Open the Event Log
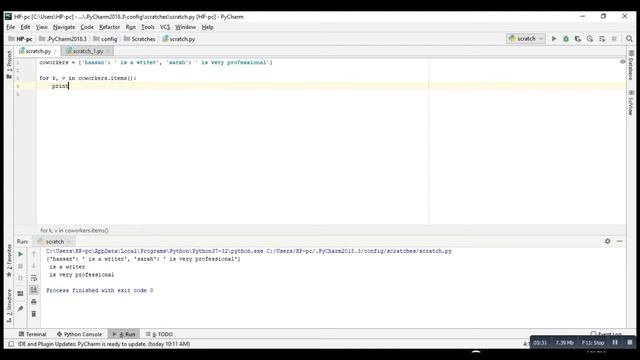Image resolution: width=640 pixels, height=360 pixels. point(606,334)
